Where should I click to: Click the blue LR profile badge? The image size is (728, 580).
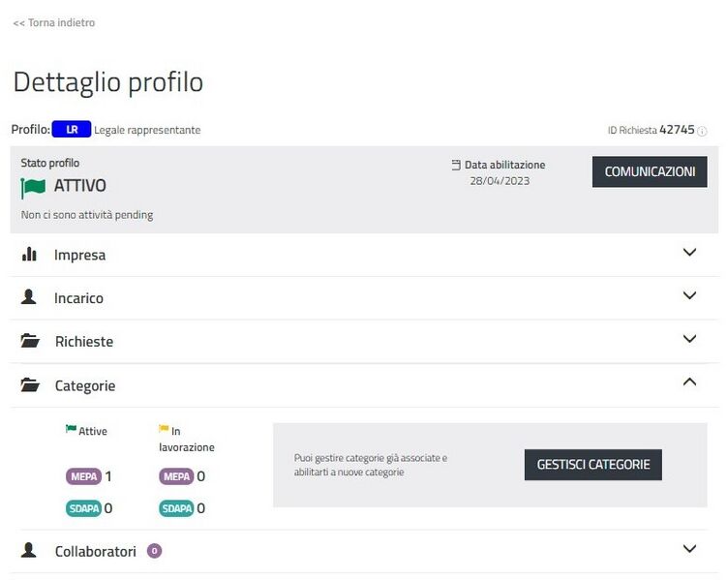(71, 129)
